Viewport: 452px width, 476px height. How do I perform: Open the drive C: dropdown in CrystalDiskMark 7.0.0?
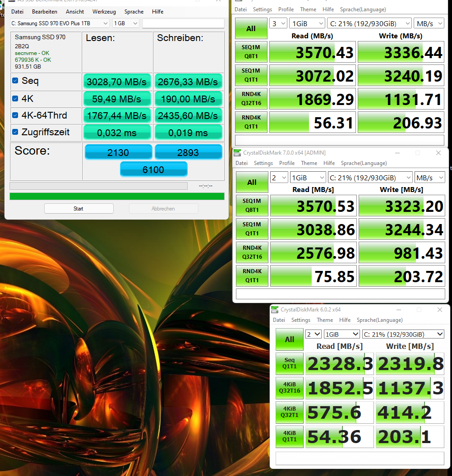coord(370,178)
